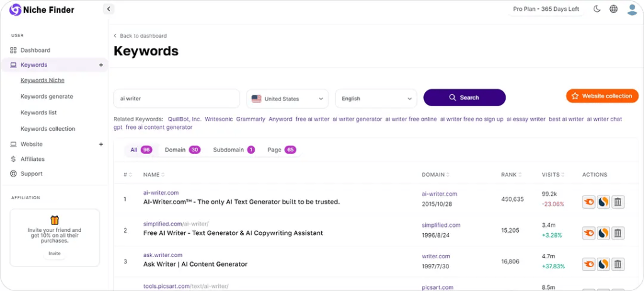The height and width of the screenshot is (291, 644).
Task: Open the user profile avatar
Action: point(632,9)
